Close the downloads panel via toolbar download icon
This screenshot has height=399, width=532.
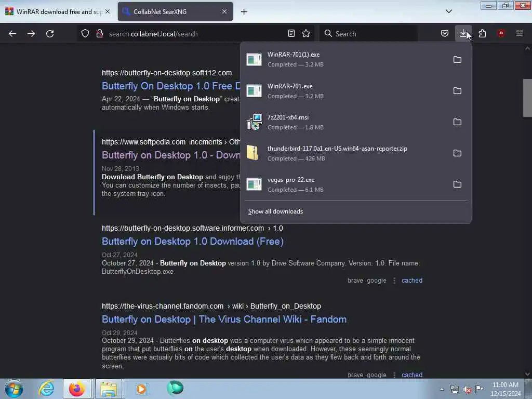tap(463, 33)
